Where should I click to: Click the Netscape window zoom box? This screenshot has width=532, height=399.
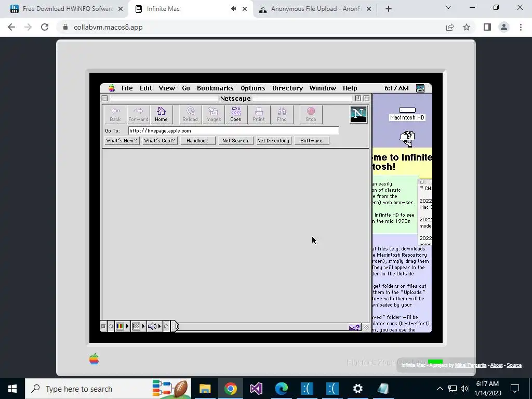[358, 98]
